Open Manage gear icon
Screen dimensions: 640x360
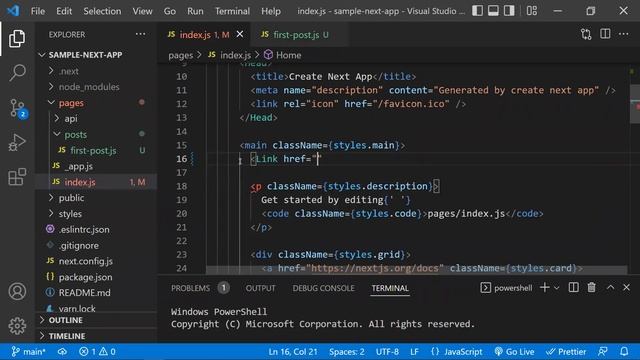point(17,326)
